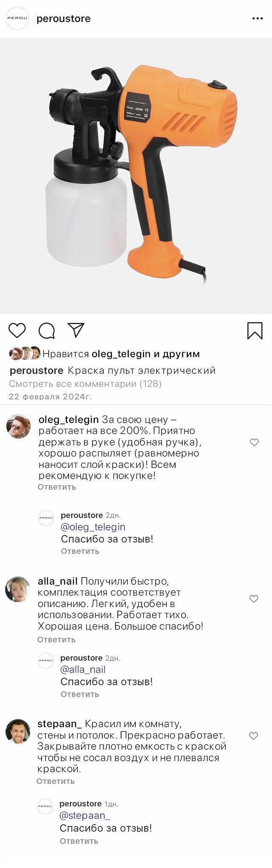Like stepaan_'s comment

(253, 736)
